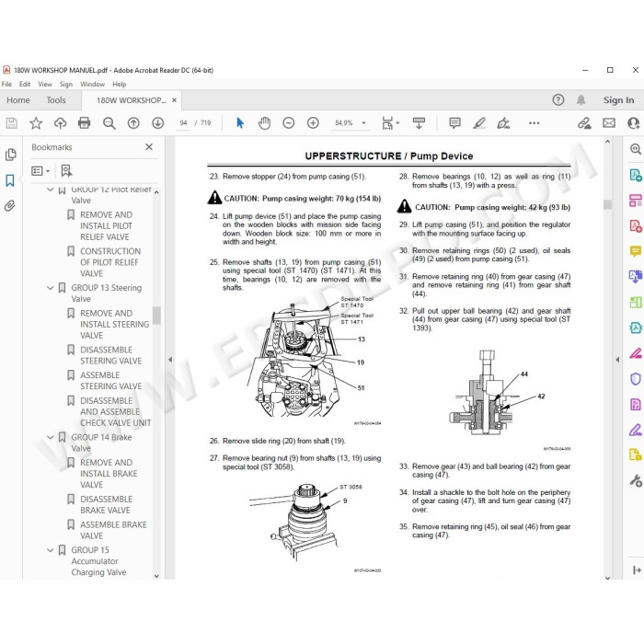This screenshot has height=644, width=644.
Task: Open the Bookmarks panel icon
Action: coord(10,180)
